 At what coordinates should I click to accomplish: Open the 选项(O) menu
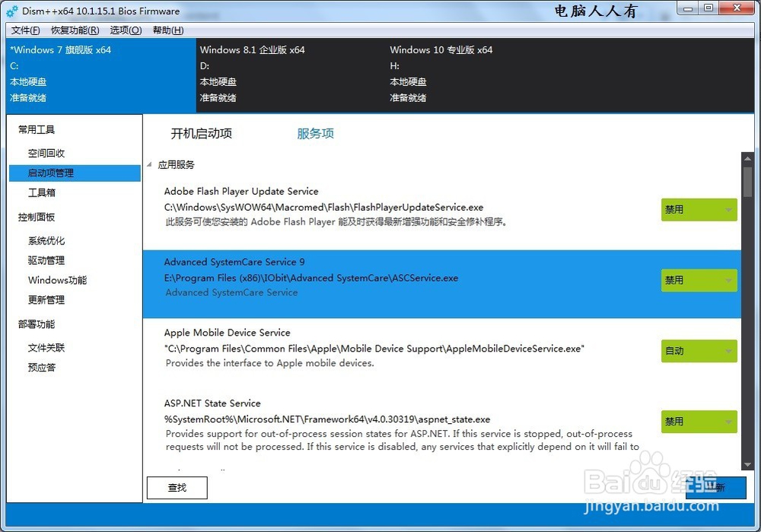(126, 30)
